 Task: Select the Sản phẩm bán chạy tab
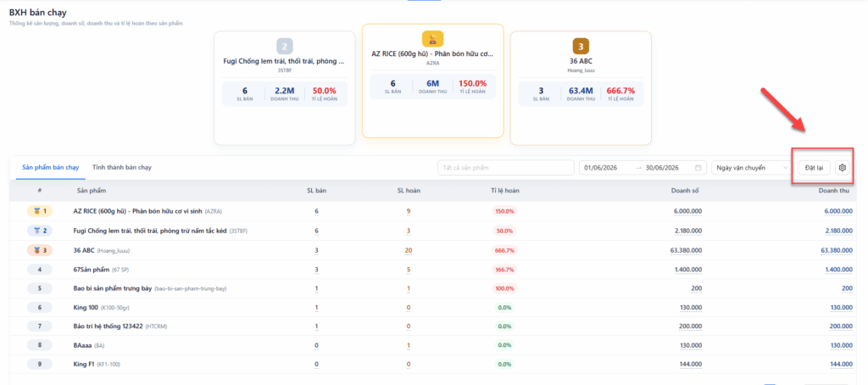50,167
